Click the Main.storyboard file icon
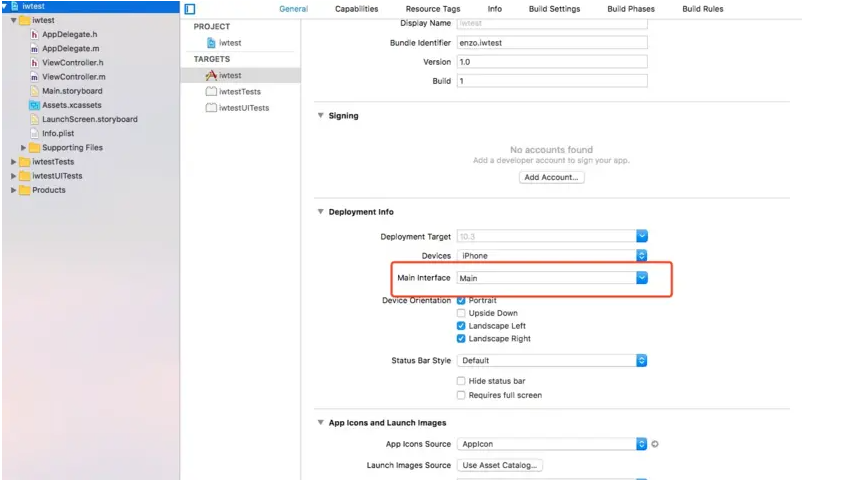 click(34, 91)
